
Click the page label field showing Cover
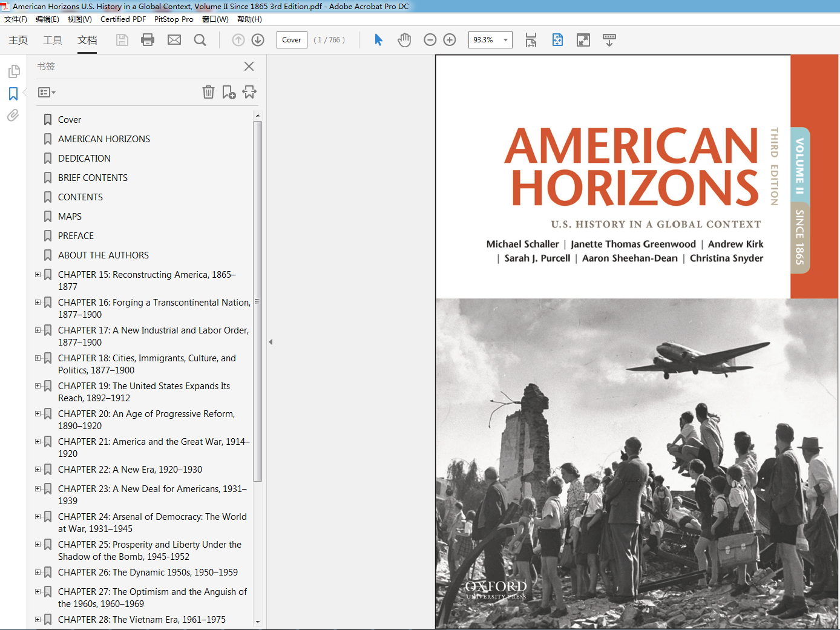(x=292, y=40)
